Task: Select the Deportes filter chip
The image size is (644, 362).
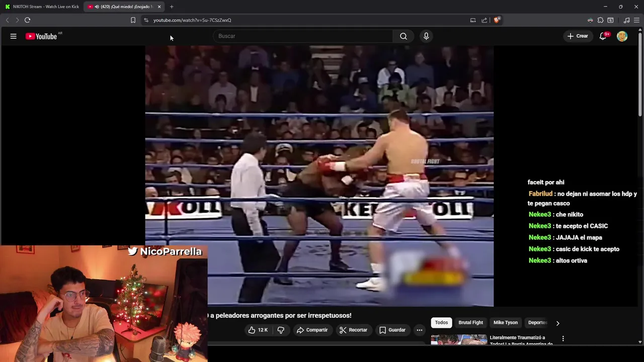Action: pos(537,323)
